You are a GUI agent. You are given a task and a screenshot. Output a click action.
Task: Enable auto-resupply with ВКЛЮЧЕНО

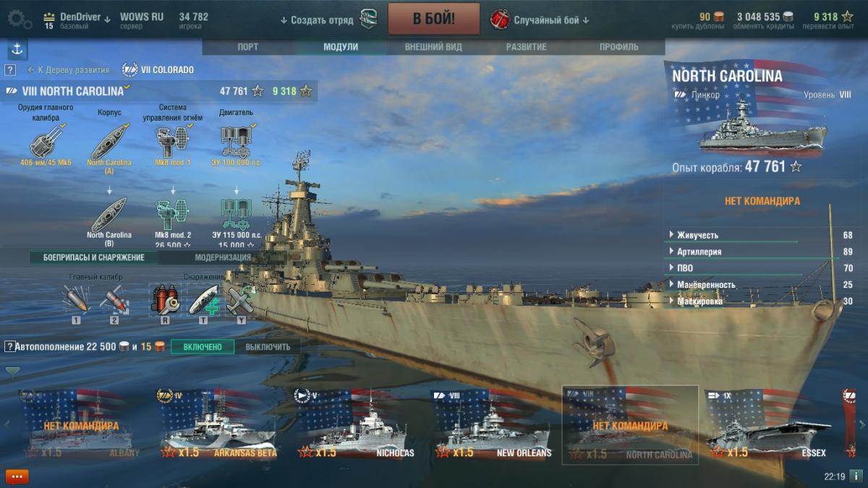point(203,347)
